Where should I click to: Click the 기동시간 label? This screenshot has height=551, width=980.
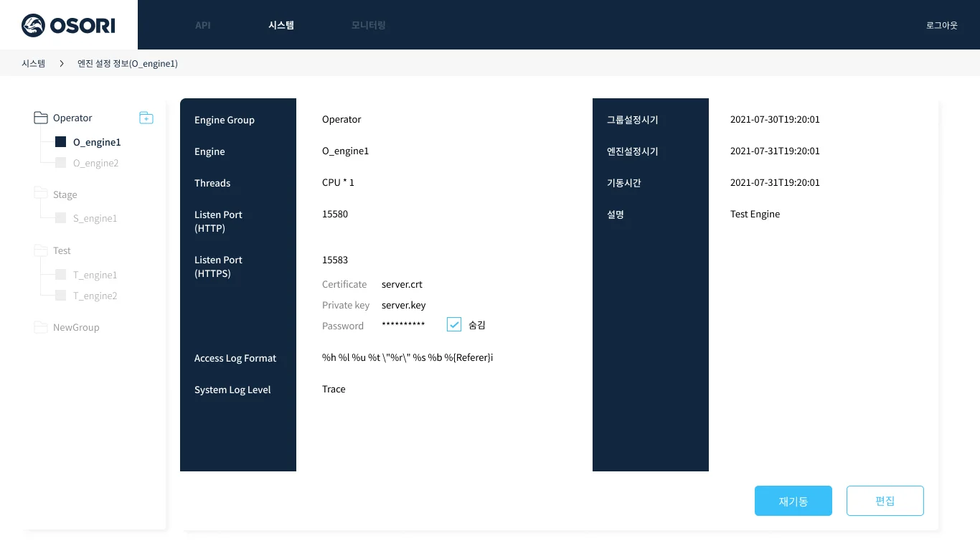pyautogui.click(x=624, y=183)
